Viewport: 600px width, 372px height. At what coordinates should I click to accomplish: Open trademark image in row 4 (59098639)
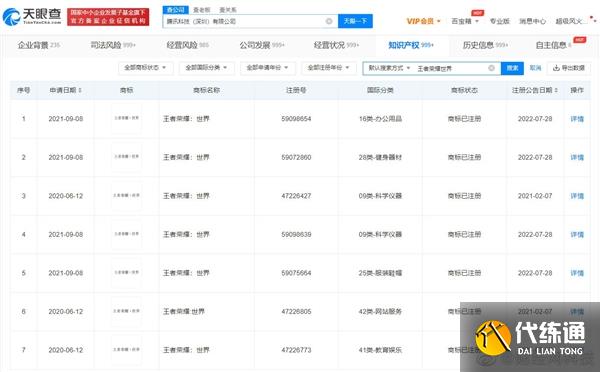[126, 234]
